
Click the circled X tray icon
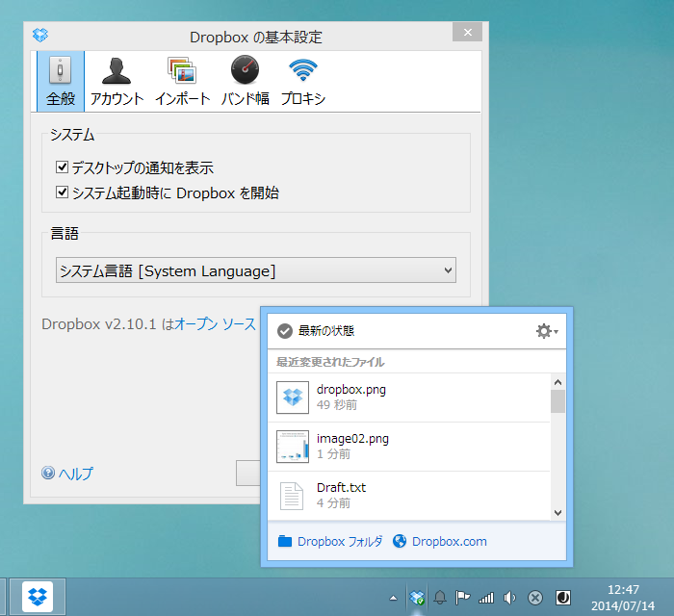[535, 598]
